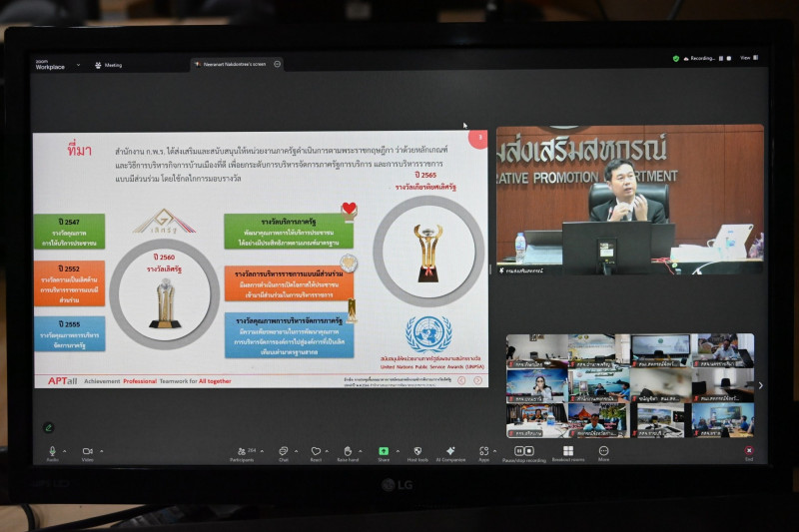Launch the AI Companion
799x532 pixels.
[x=450, y=451]
